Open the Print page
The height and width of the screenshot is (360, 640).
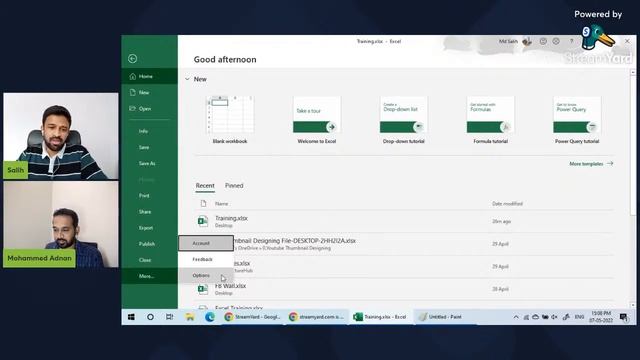pyautogui.click(x=149, y=196)
